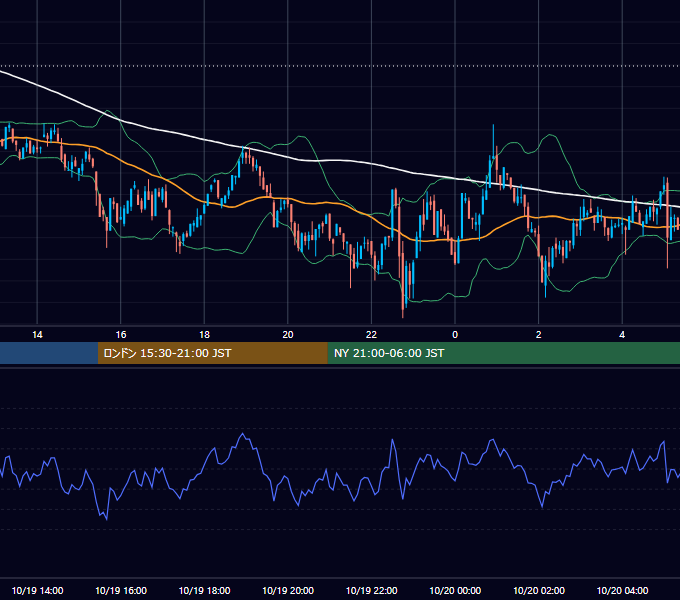Click the 10/19 14:00 time label
This screenshot has height=600, width=680.
click(37, 590)
